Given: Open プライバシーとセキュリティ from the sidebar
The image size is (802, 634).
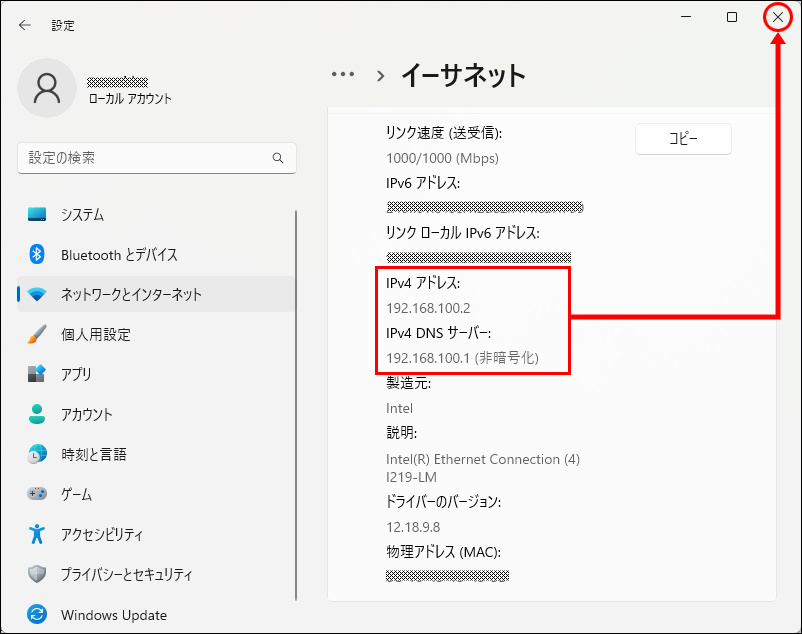Looking at the screenshot, I should tap(126, 575).
